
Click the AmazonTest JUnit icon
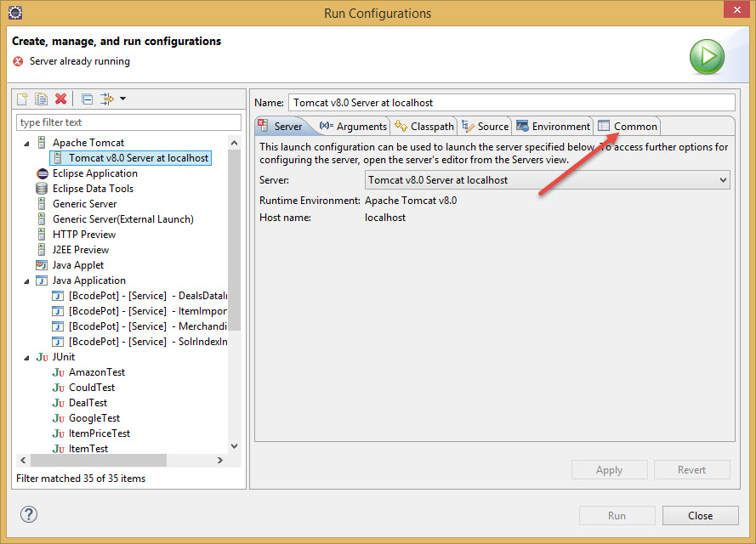pyautogui.click(x=59, y=372)
